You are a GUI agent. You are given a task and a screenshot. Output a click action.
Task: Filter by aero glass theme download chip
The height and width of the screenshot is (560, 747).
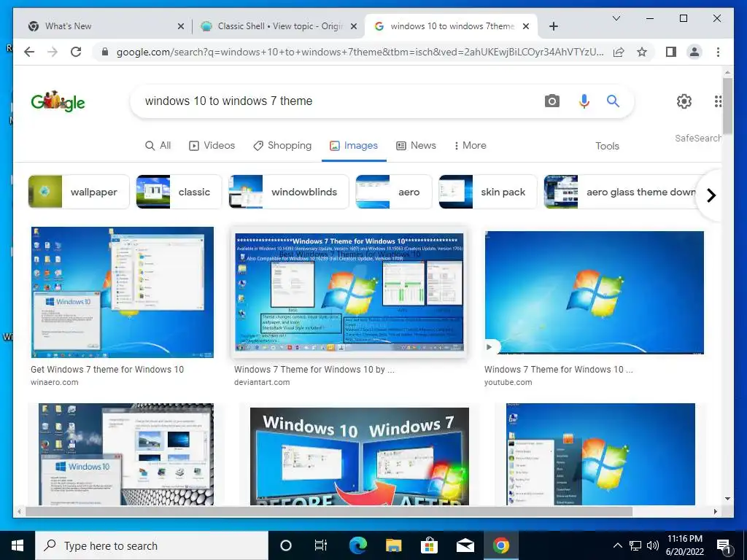coord(622,192)
